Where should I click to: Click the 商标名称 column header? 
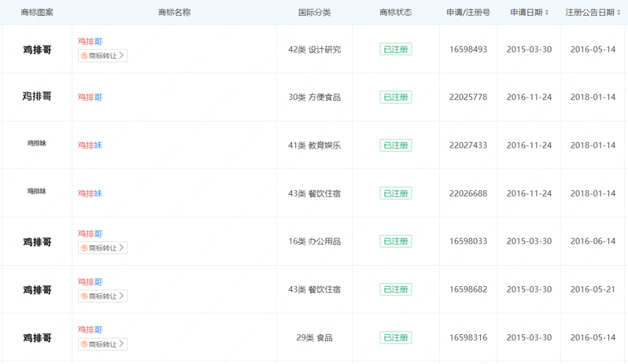(174, 12)
